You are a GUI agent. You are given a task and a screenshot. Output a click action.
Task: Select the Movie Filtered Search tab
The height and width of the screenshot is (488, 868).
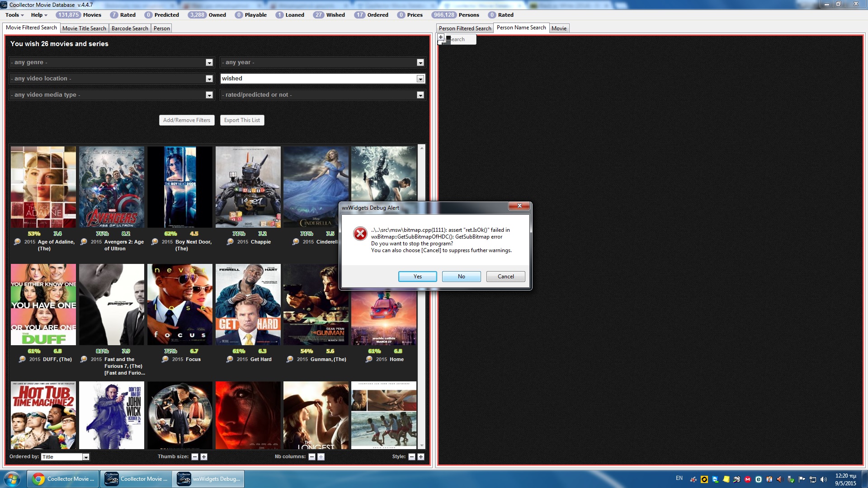tap(31, 28)
